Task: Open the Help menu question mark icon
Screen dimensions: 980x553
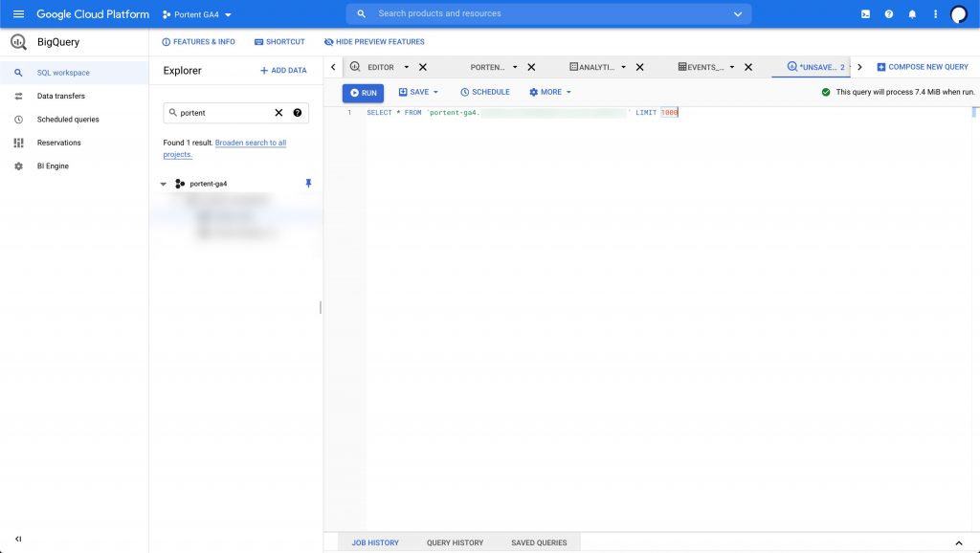Action: tap(889, 14)
